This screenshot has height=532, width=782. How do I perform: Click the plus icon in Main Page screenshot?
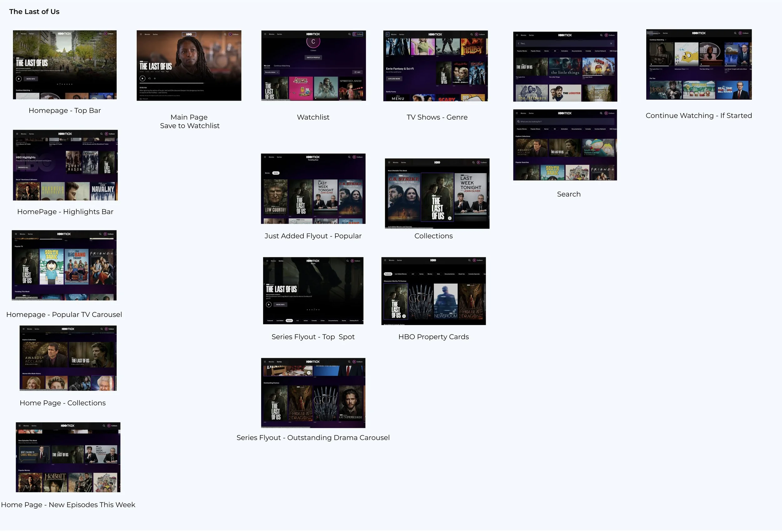pyautogui.click(x=155, y=79)
